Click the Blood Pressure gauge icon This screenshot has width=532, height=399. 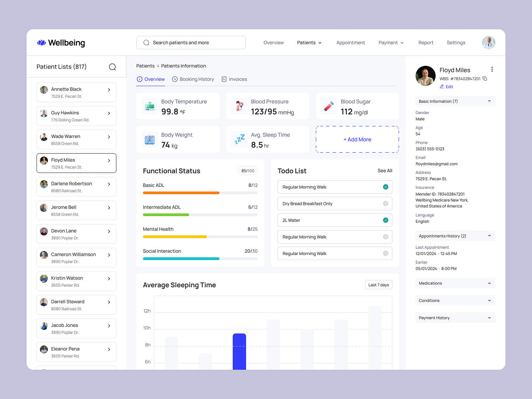(x=239, y=106)
